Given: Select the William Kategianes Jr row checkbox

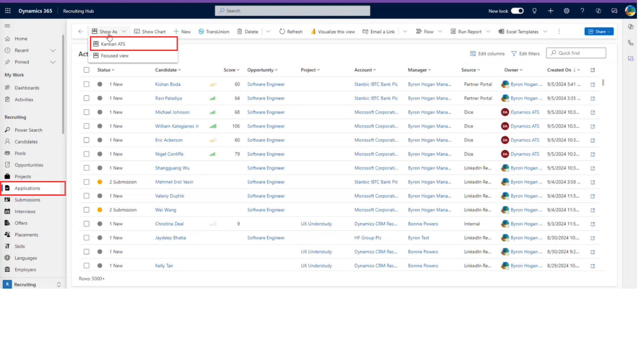Looking at the screenshot, I should [87, 126].
